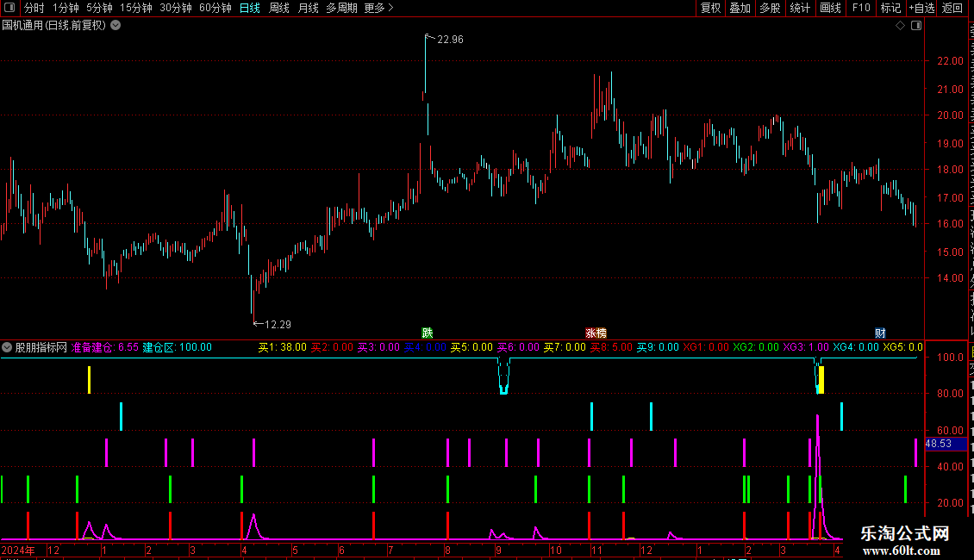Screen dimensions: 974x560
Task: Select the 1分钟 period
Action: (66, 8)
